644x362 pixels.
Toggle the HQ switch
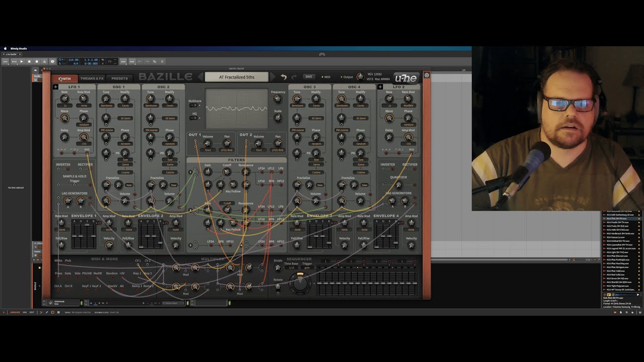pos(194,118)
